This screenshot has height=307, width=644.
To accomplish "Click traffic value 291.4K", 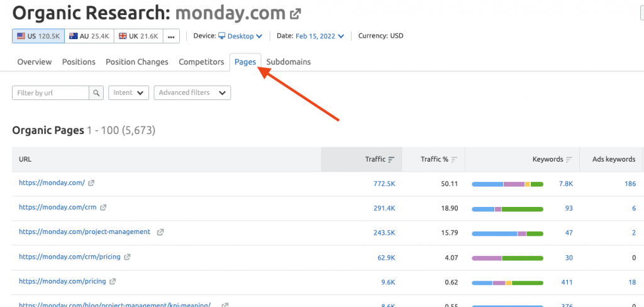I will (384, 209).
